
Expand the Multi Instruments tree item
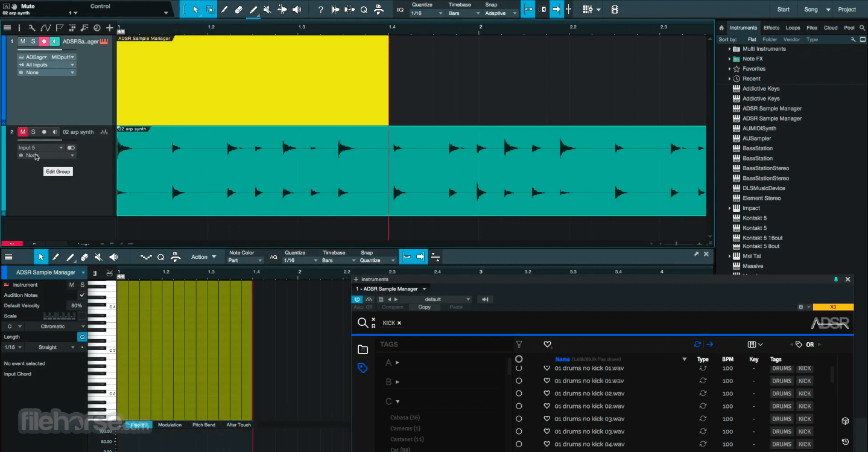pos(729,49)
